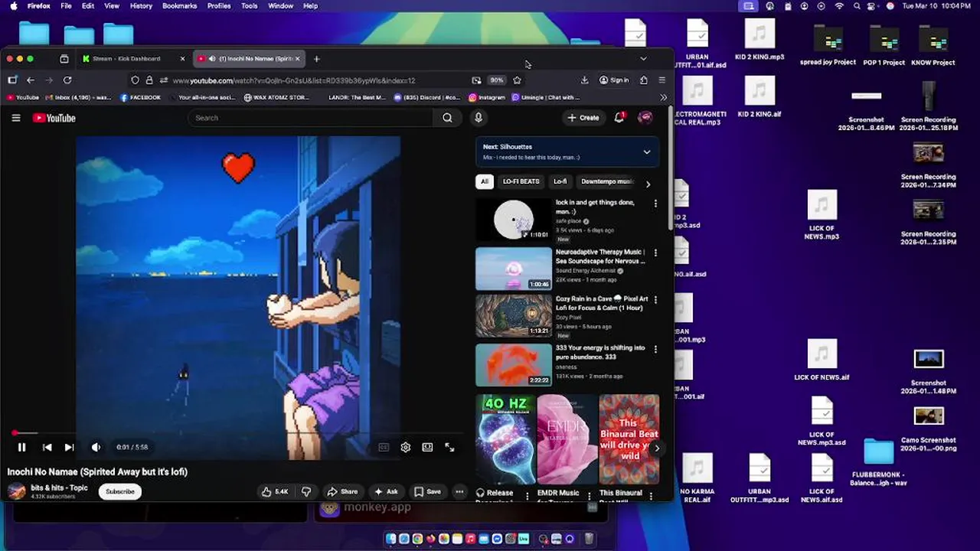Open options for Cozy Rain in a Cave video
980x551 pixels.
(655, 300)
